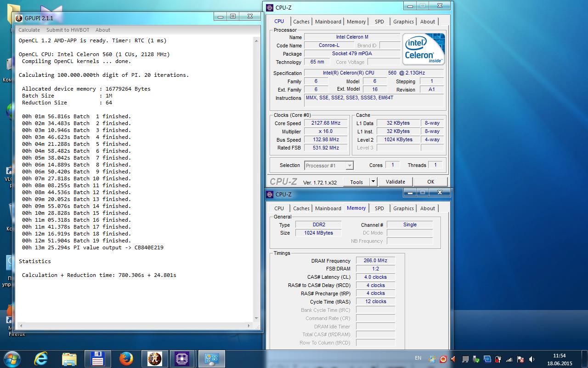
Task: Click the DRAM Frequency value 266.0 MHz
Action: tap(375, 261)
